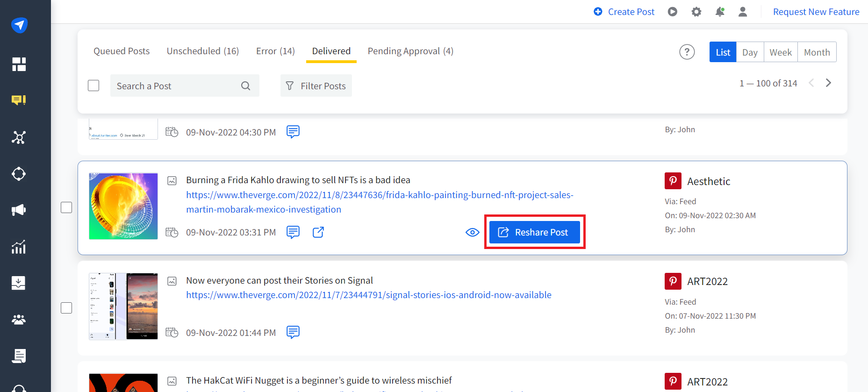The height and width of the screenshot is (392, 868).
Task: Open the Request New Feature link
Action: [x=816, y=12]
